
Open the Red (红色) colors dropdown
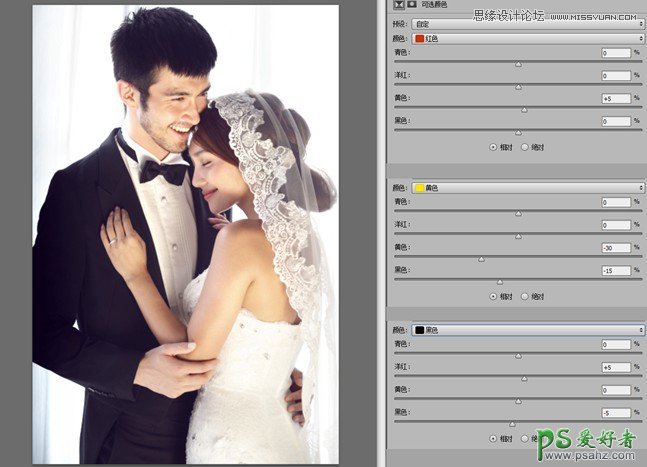[x=527, y=37]
